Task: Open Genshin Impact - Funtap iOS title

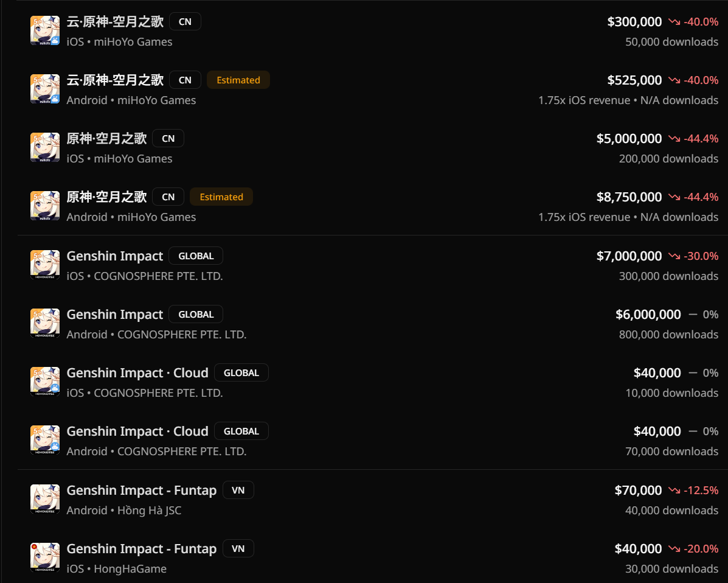Action: coord(142,549)
